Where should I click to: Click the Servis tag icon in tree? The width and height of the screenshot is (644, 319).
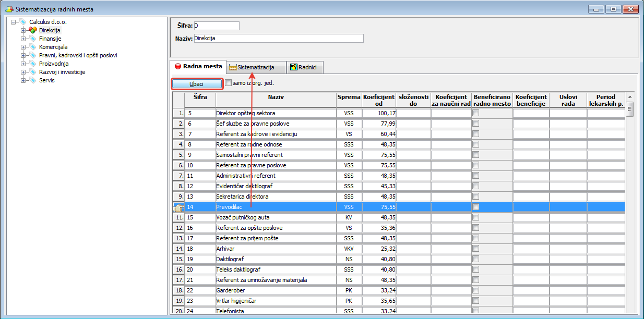tap(32, 80)
